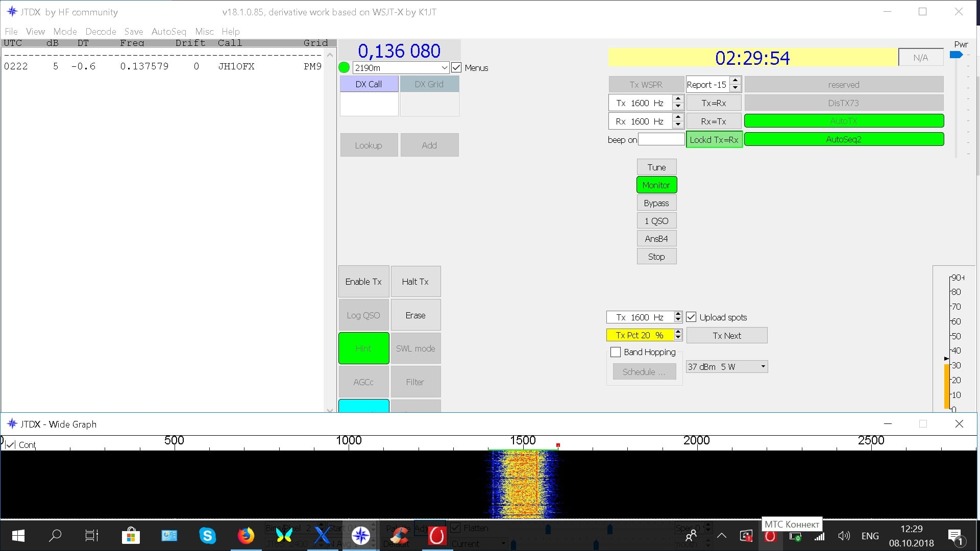Viewport: 980px width, 551px height.
Task: Open Windows search from taskbar
Action: tap(55, 536)
